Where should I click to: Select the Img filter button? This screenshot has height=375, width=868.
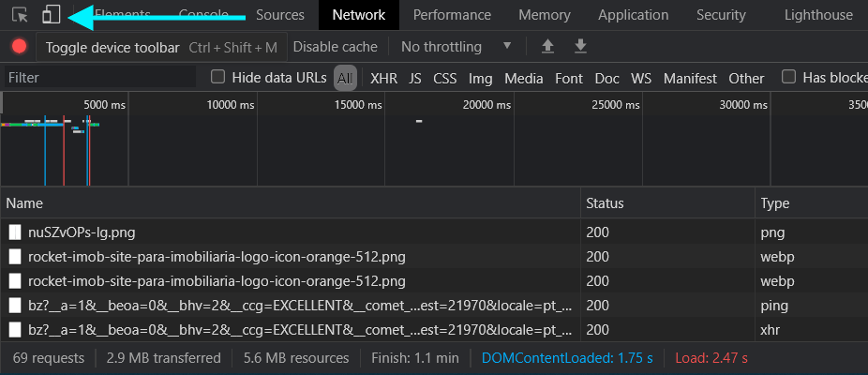point(480,79)
